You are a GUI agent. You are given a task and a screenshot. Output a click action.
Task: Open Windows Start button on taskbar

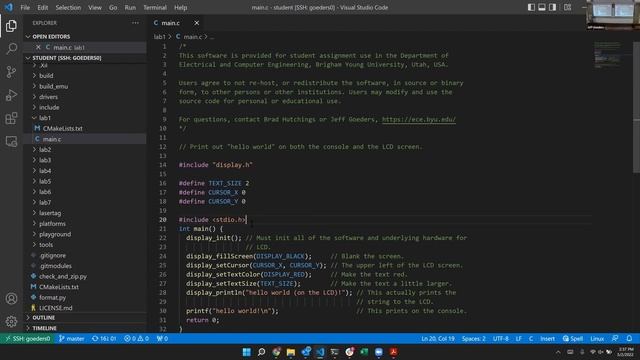(x=247, y=352)
